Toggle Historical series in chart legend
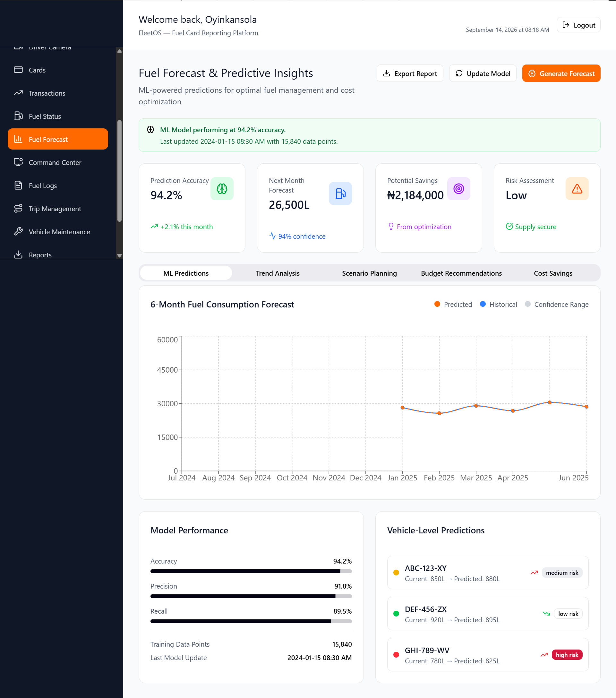 point(498,304)
